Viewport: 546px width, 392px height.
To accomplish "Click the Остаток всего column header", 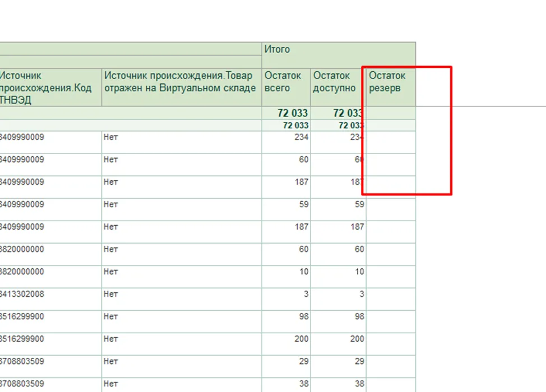I will 286,87.
